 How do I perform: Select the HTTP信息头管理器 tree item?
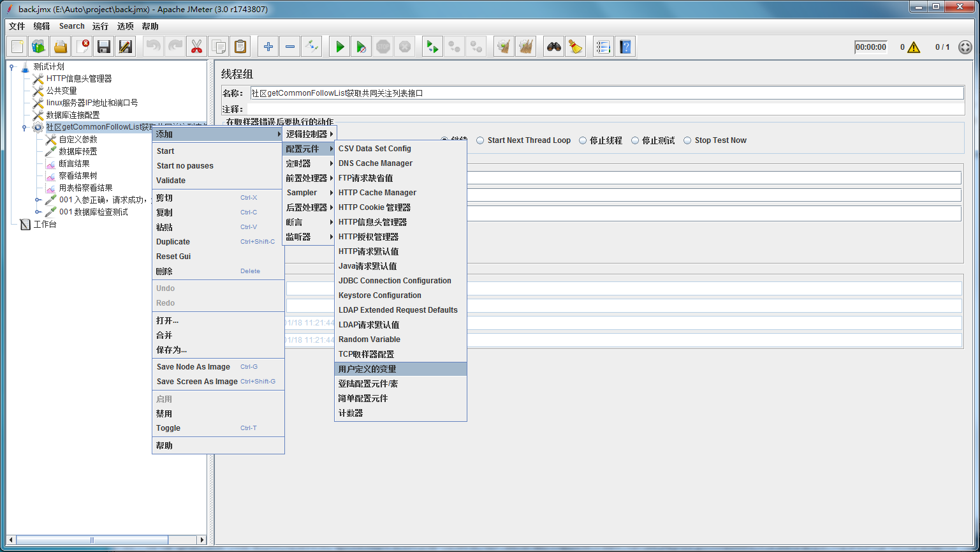[x=78, y=78]
